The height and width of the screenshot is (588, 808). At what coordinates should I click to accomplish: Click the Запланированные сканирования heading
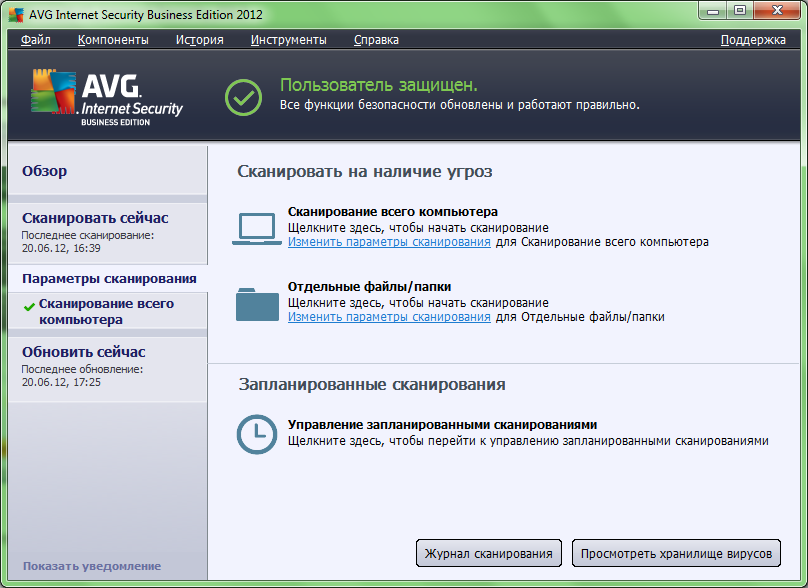(372, 384)
